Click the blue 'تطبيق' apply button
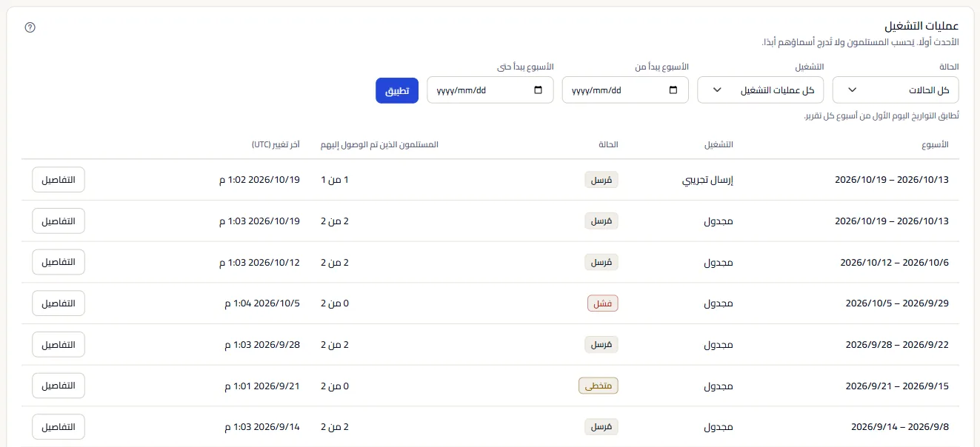 397,90
